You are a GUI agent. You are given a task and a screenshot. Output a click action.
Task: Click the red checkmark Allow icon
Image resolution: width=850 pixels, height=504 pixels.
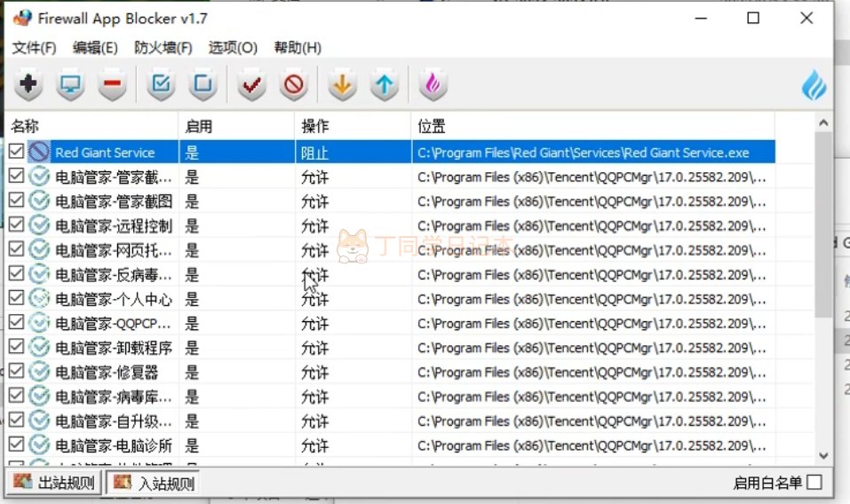tap(251, 84)
